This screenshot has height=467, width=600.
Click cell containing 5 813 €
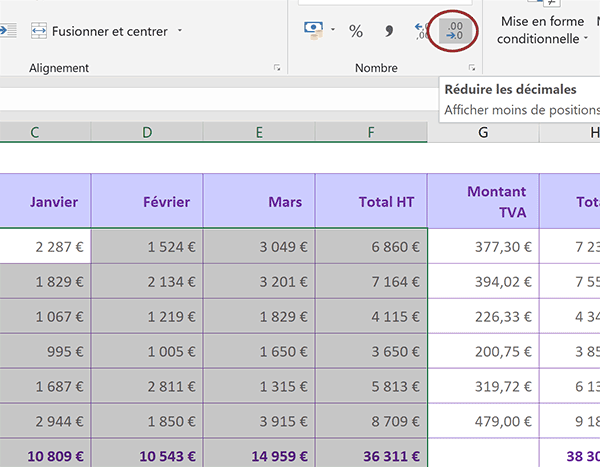click(x=371, y=386)
